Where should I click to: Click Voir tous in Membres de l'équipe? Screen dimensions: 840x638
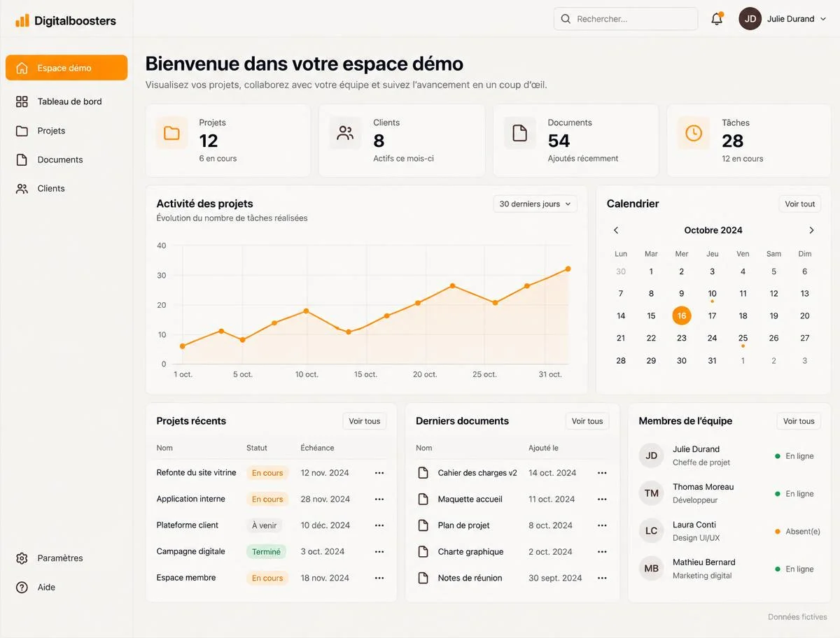pos(799,421)
